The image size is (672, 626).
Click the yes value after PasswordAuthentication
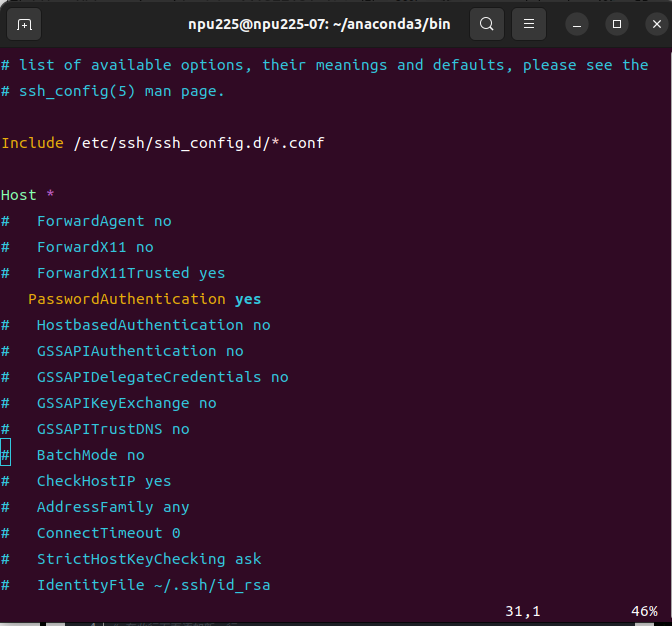pyautogui.click(x=248, y=300)
